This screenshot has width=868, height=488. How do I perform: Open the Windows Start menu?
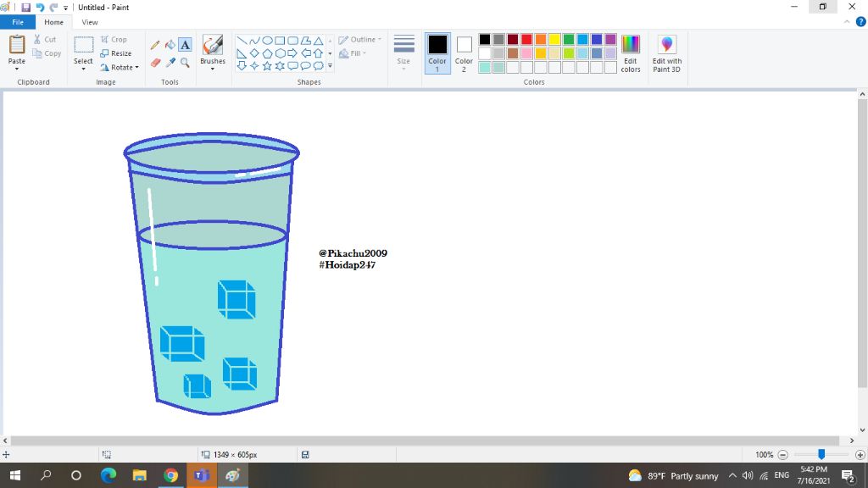click(15, 475)
